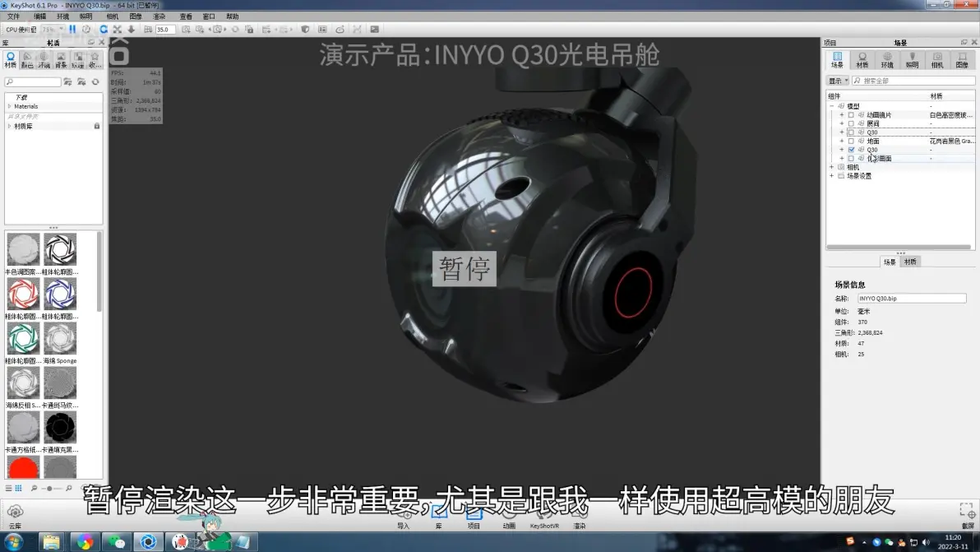Click the down arrow toolbar icon
Image resolution: width=980 pixels, height=552 pixels.
click(132, 30)
